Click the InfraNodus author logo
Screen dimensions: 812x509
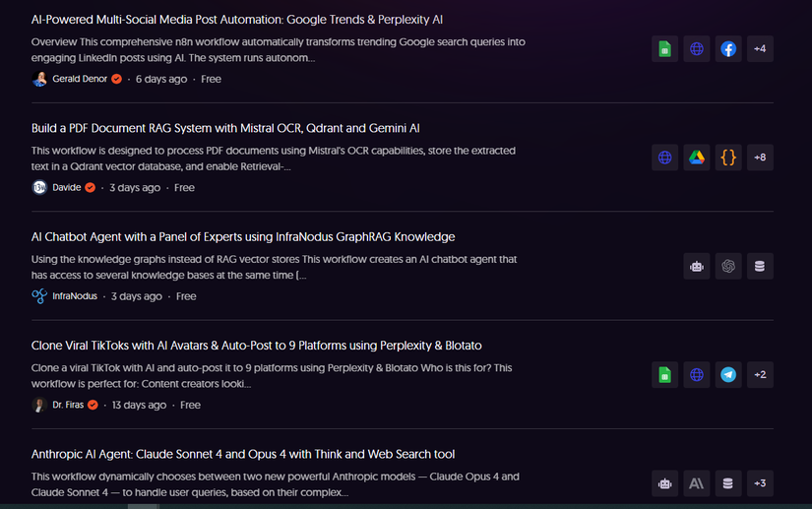click(39, 296)
